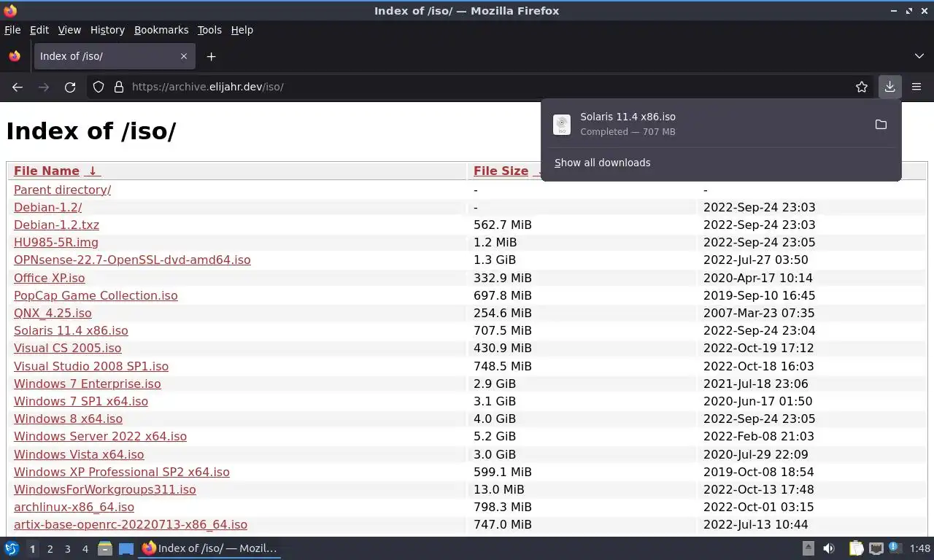Download Windows XP Professional SP2 x64.iso
This screenshot has height=560, width=934.
click(x=122, y=472)
